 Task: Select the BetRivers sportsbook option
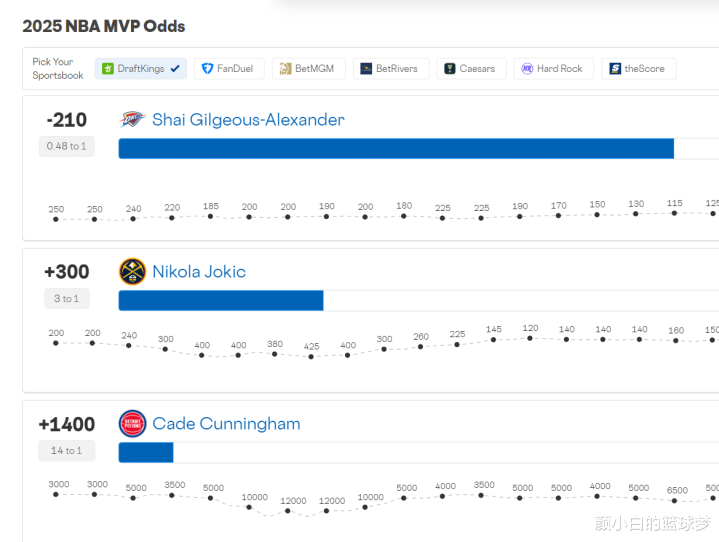pyautogui.click(x=390, y=69)
